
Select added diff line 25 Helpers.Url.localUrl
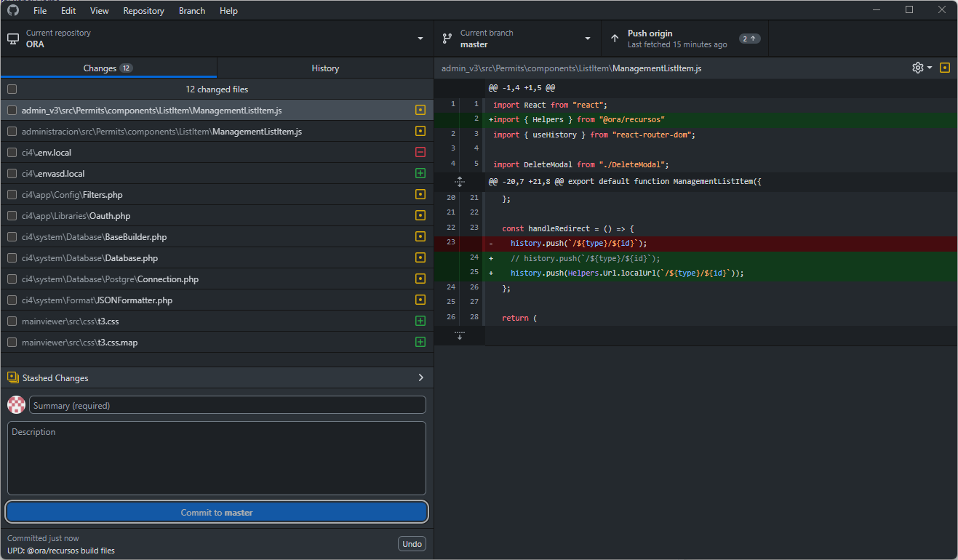(x=721, y=273)
